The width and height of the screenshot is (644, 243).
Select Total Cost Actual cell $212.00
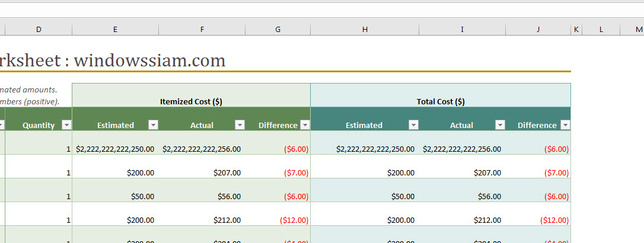pos(462,215)
